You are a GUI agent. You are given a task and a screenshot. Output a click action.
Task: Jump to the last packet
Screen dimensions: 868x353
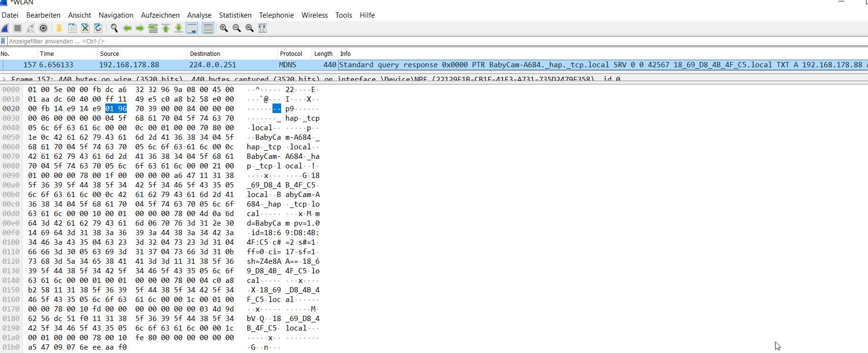(179, 28)
